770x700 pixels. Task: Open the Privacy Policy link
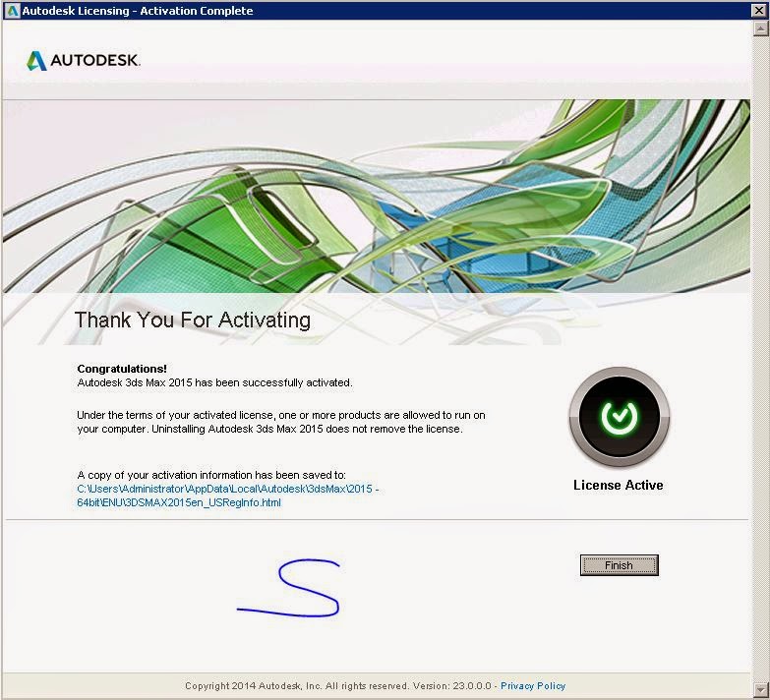[533, 686]
